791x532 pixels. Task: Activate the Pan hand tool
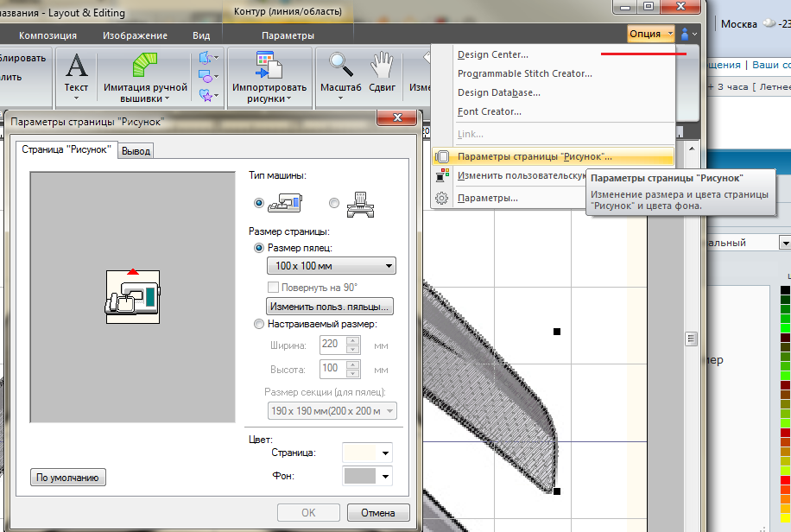click(x=382, y=66)
